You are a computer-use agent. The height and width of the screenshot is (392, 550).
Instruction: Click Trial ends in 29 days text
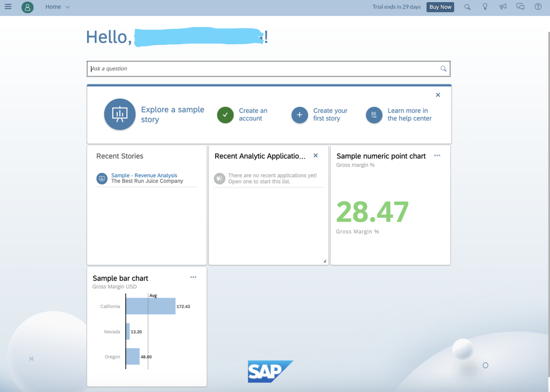coord(396,7)
